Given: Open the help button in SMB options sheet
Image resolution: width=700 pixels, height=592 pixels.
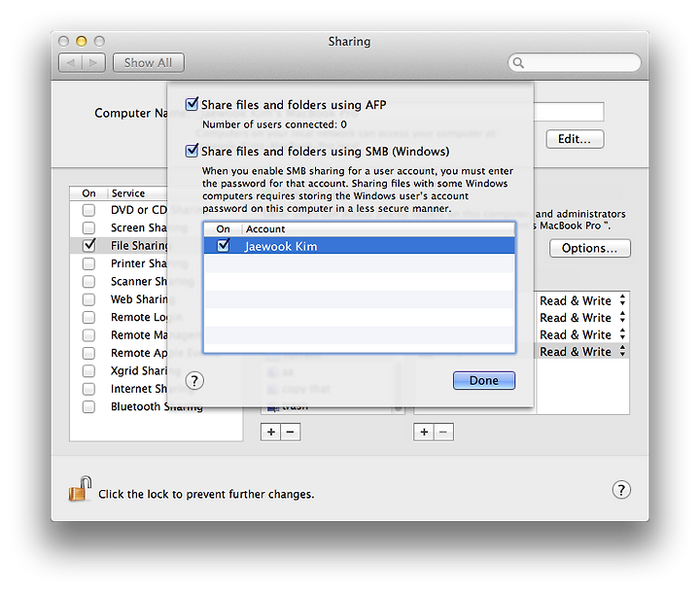Looking at the screenshot, I should [x=194, y=381].
